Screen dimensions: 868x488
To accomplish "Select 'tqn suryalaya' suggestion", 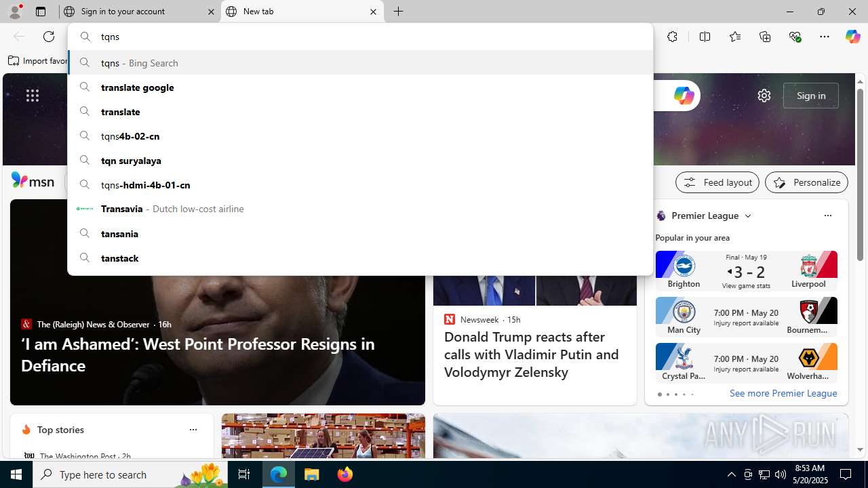I will [360, 160].
